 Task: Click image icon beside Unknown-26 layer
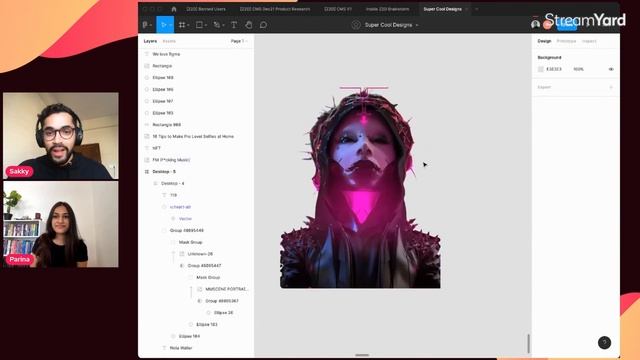point(182,254)
